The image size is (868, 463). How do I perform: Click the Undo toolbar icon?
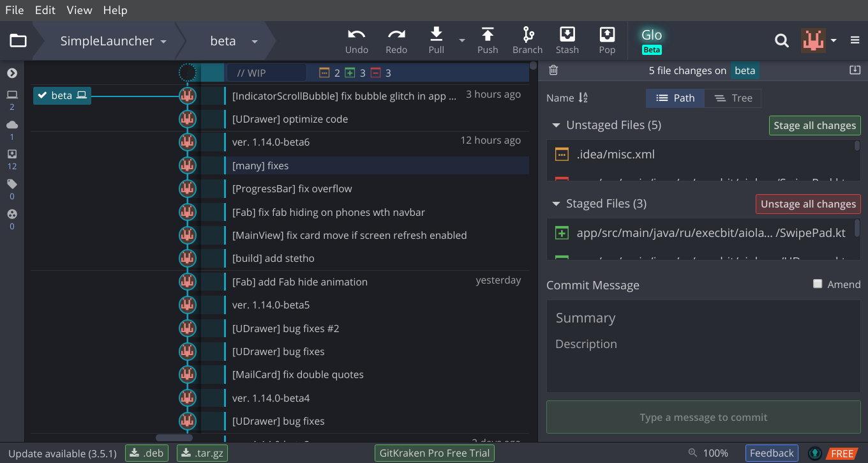point(357,34)
